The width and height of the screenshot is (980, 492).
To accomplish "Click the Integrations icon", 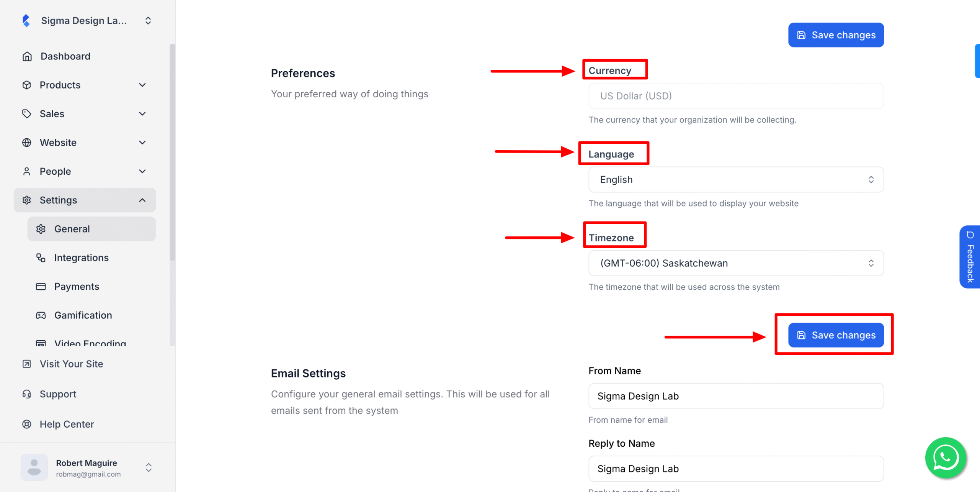I will coord(41,257).
